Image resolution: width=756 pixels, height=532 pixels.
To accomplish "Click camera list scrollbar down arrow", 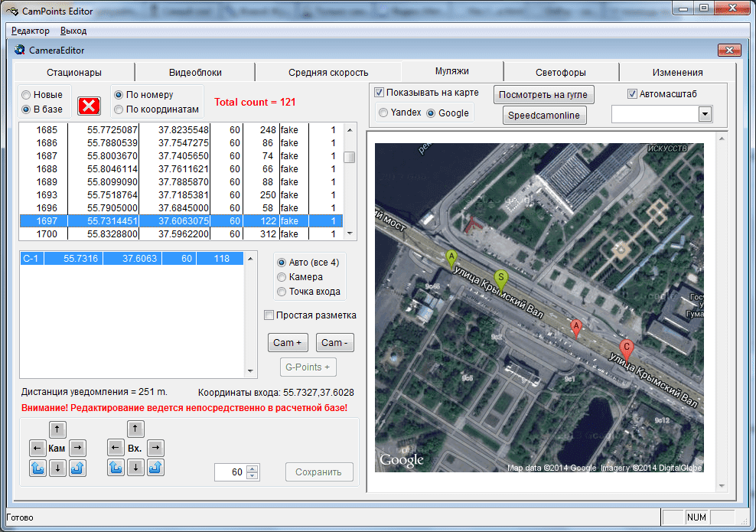I will [x=350, y=234].
